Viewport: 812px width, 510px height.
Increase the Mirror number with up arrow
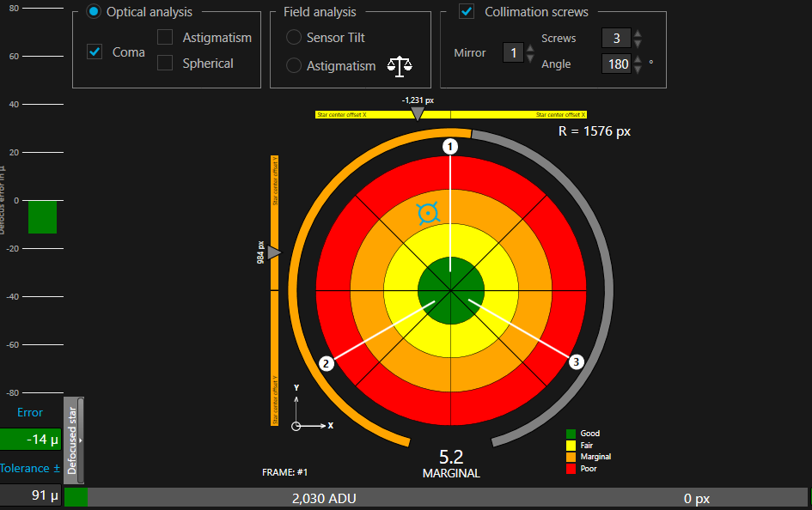tap(530, 48)
